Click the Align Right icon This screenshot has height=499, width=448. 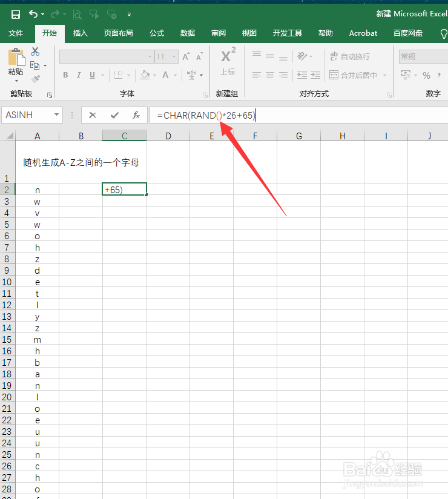click(x=283, y=75)
